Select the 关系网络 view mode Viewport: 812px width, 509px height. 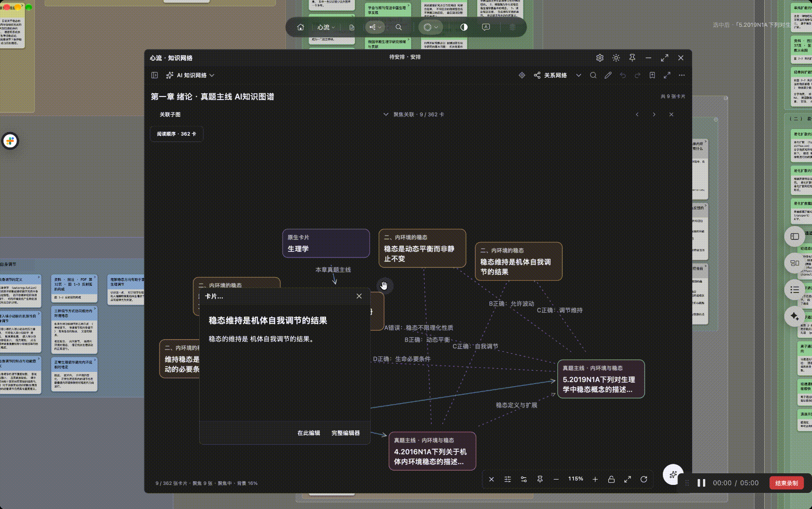tap(550, 75)
